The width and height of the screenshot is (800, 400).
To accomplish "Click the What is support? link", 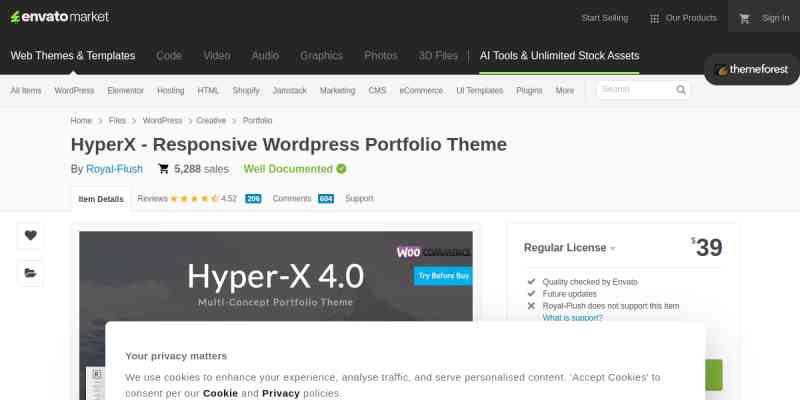I will click(x=572, y=317).
